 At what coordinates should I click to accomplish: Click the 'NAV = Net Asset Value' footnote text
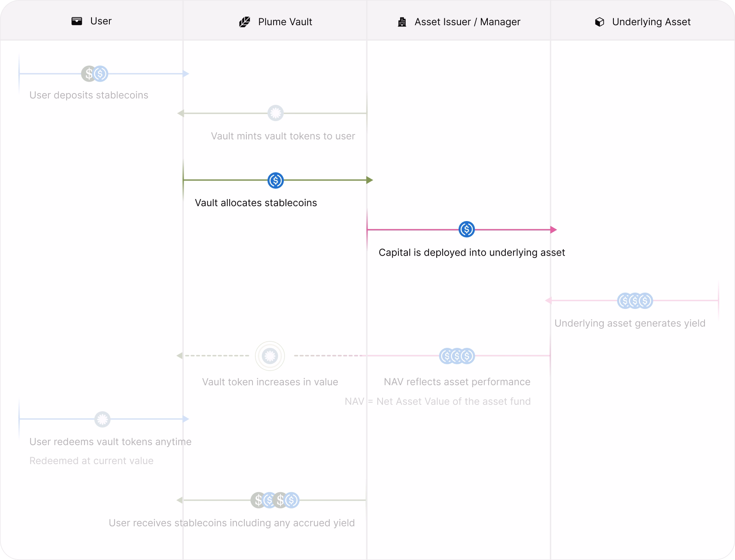click(x=437, y=402)
